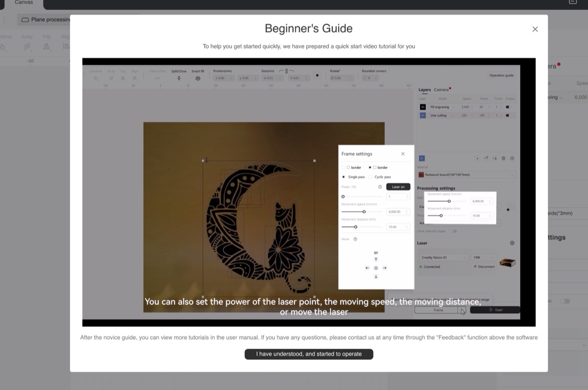
Task: Open the Laser settings gear icon
Action: point(512,243)
